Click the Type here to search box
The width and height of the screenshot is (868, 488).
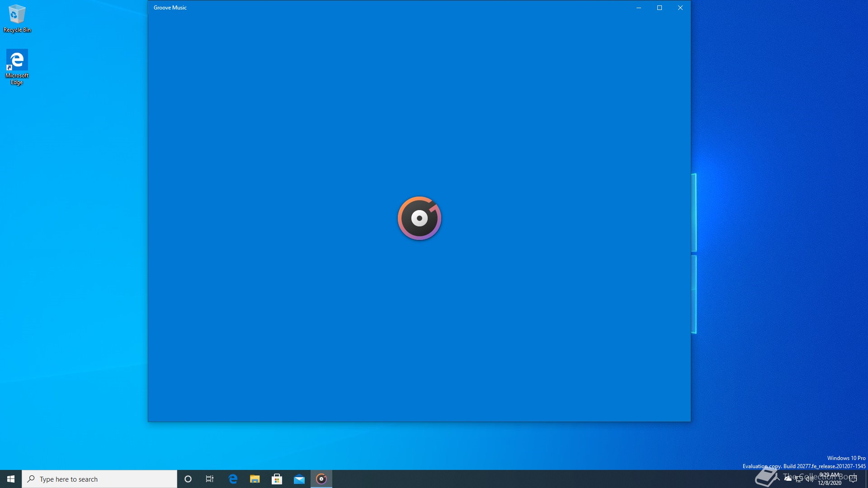coord(99,479)
